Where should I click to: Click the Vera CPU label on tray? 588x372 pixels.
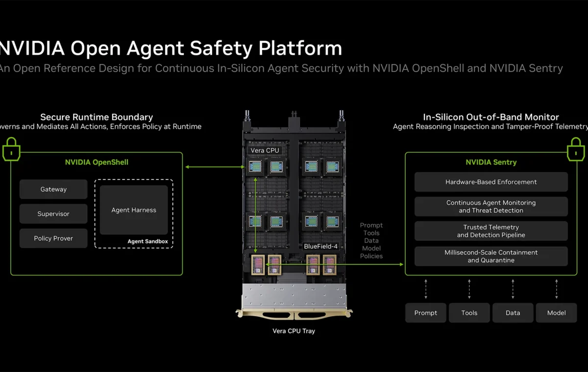(265, 150)
